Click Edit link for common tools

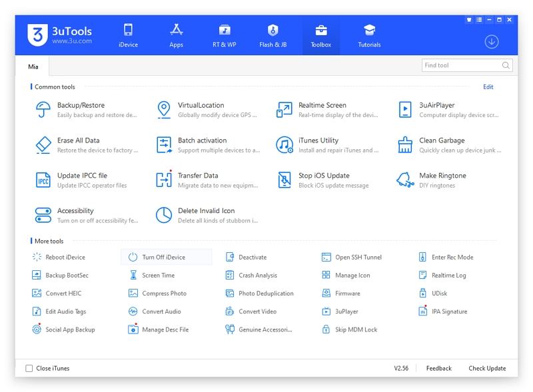[x=488, y=87]
